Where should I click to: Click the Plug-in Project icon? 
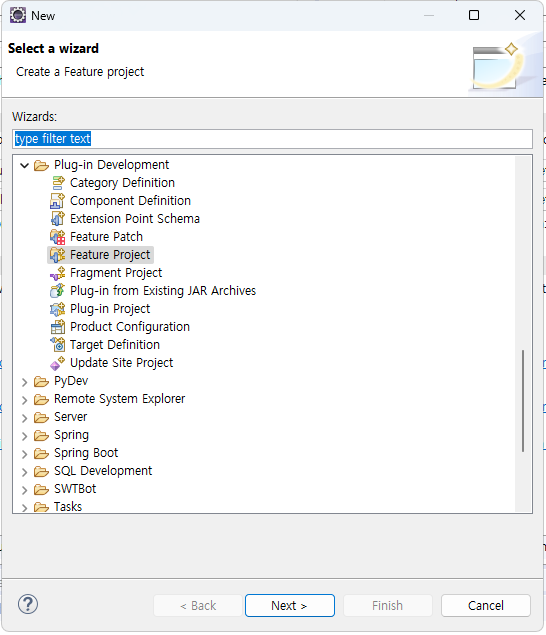(58, 309)
